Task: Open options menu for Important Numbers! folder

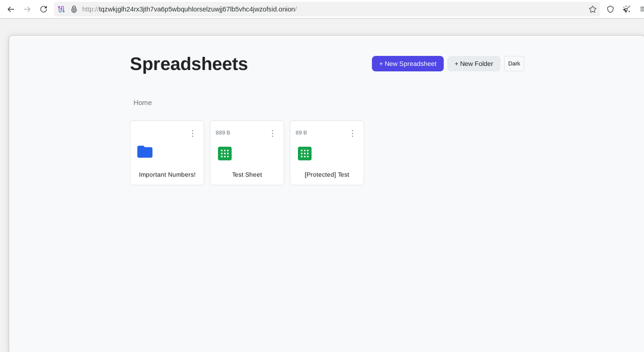Action: (x=193, y=133)
